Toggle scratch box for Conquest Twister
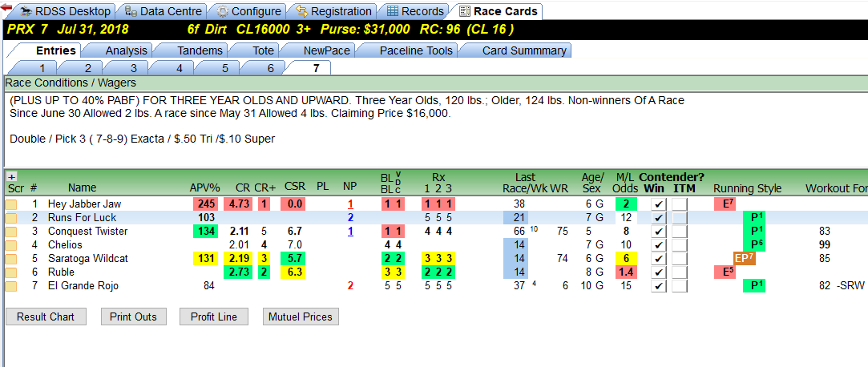This screenshot has height=367, width=868. point(11,232)
